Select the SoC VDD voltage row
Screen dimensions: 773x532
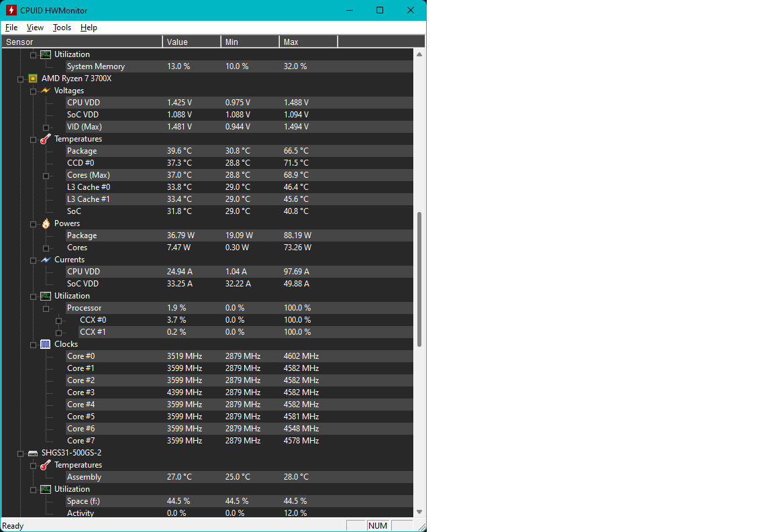click(x=239, y=115)
